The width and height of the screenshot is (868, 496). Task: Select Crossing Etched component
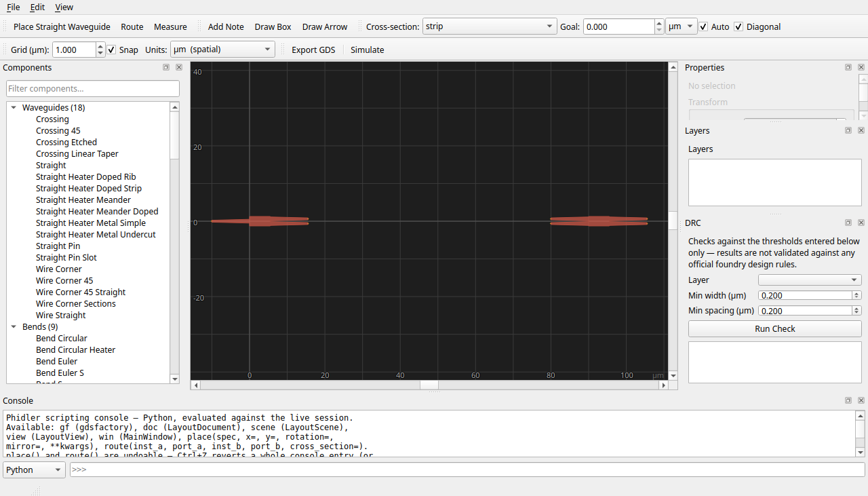point(66,142)
